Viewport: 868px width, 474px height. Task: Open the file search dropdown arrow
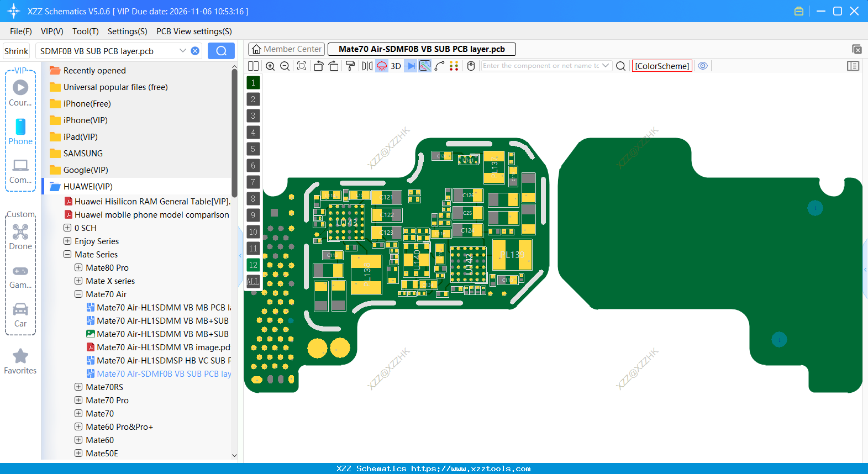[183, 51]
